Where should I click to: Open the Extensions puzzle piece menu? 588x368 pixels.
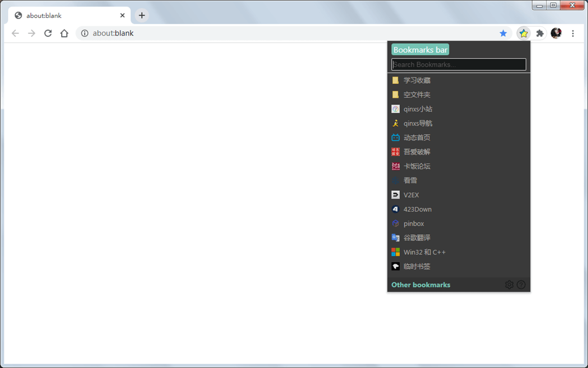click(x=540, y=33)
